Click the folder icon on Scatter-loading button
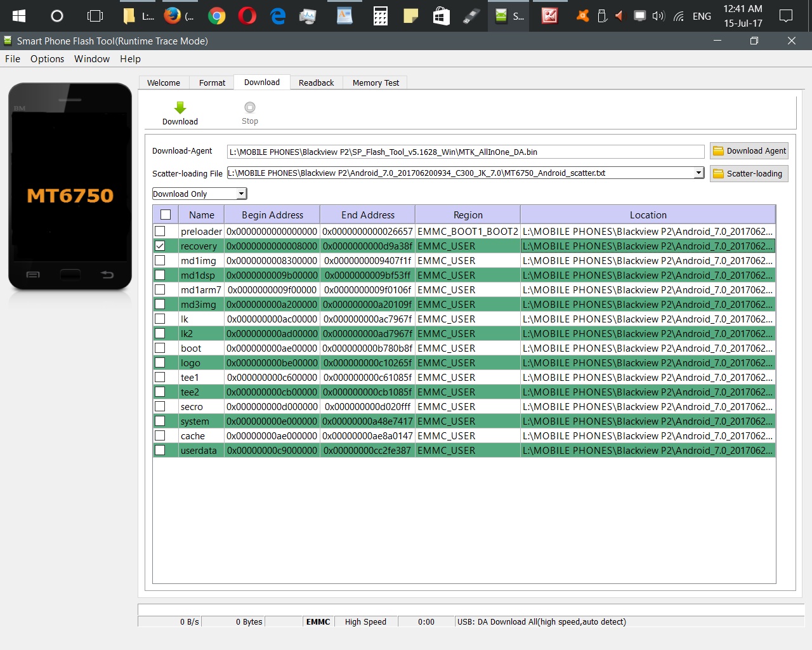The height and width of the screenshot is (650, 812). coord(718,174)
